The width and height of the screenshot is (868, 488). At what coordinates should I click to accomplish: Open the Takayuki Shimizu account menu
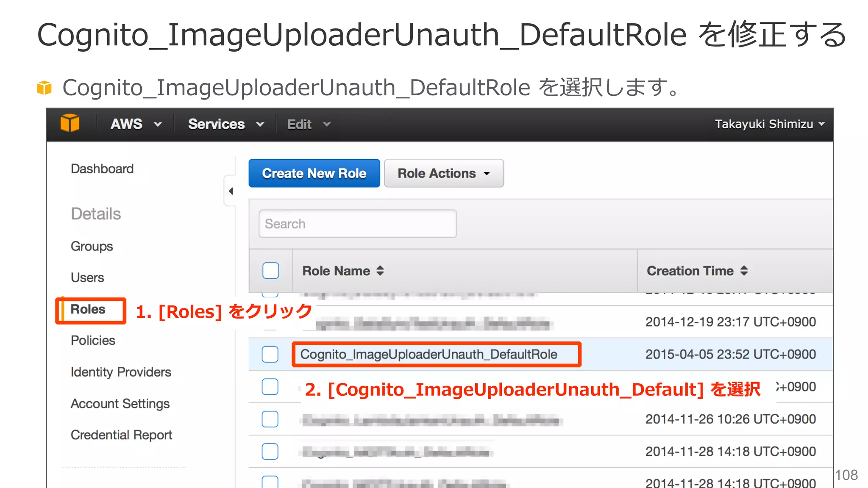[770, 124]
